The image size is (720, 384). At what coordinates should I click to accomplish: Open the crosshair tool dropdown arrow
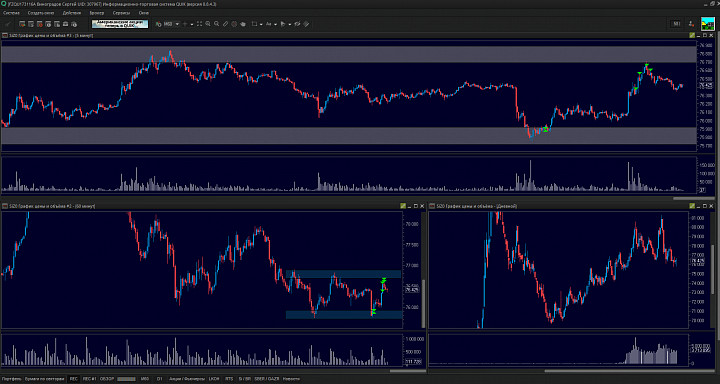coord(191,24)
